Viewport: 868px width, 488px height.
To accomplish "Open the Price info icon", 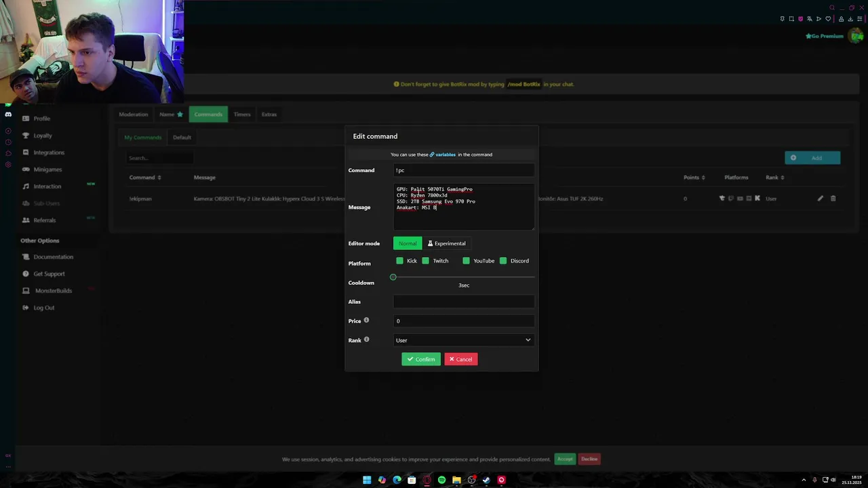I will (x=366, y=320).
